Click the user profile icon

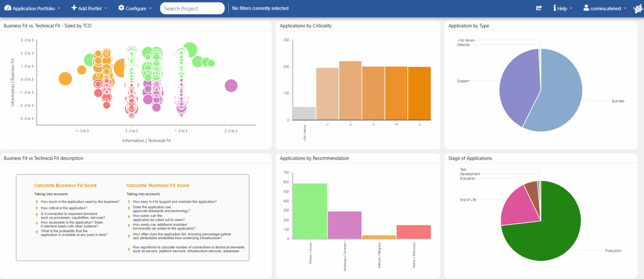586,8
